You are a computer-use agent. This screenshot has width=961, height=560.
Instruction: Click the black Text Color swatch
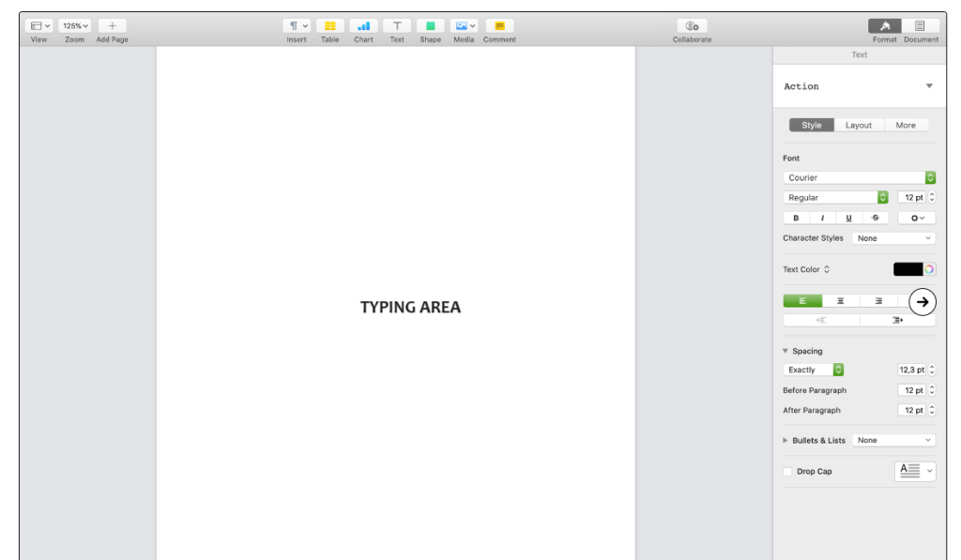point(908,269)
